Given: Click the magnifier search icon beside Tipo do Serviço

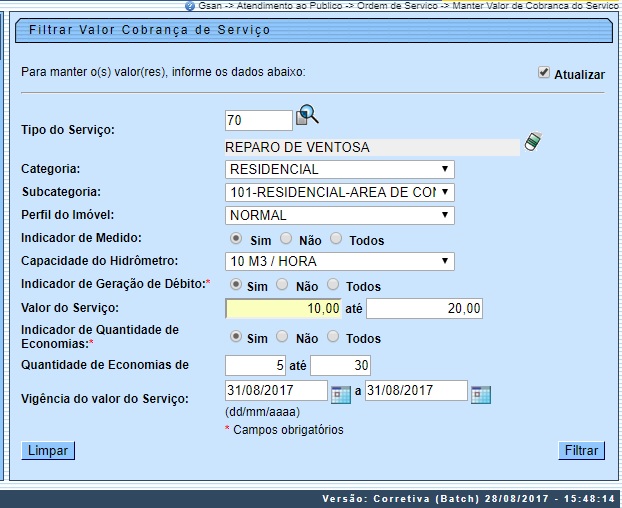Looking at the screenshot, I should click(x=307, y=117).
